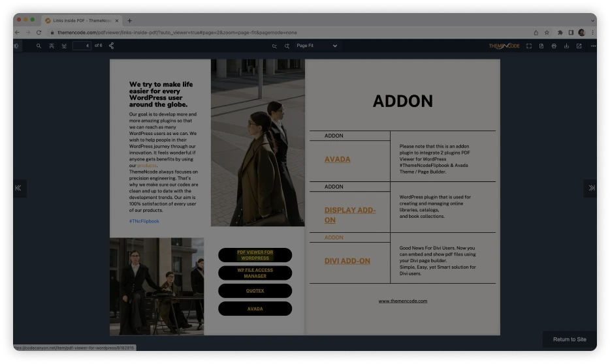
Task: Open the orange AVADA addon link
Action: (337, 159)
